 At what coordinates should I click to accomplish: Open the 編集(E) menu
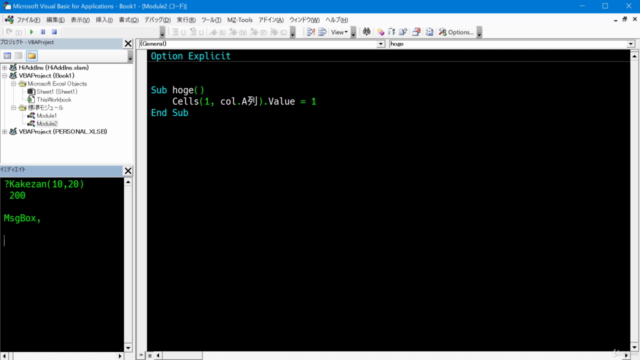55,20
